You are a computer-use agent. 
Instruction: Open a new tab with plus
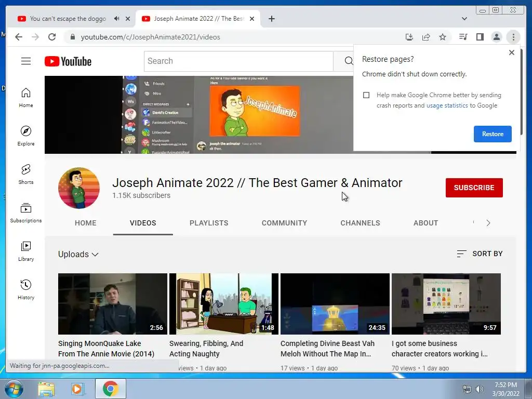pyautogui.click(x=271, y=19)
